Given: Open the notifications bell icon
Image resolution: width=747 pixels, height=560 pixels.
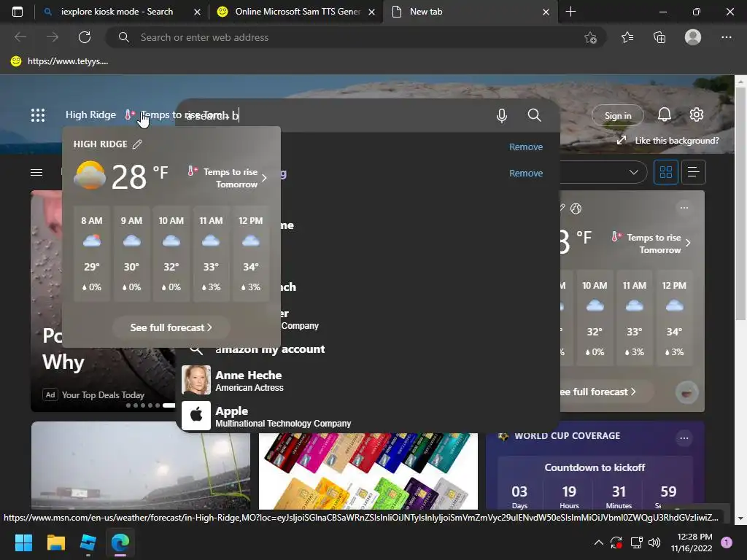Looking at the screenshot, I should 665,114.
